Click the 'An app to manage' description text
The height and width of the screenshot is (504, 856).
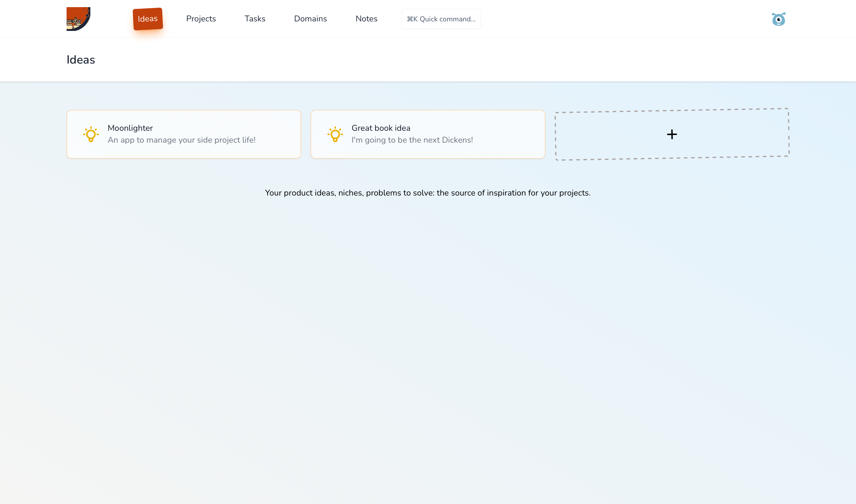tap(181, 140)
